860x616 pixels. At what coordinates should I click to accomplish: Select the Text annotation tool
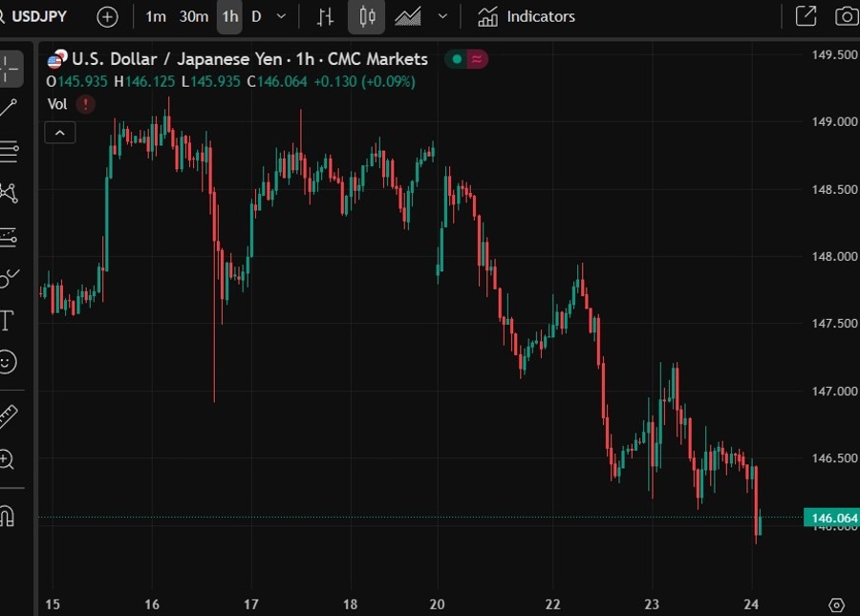click(8, 320)
